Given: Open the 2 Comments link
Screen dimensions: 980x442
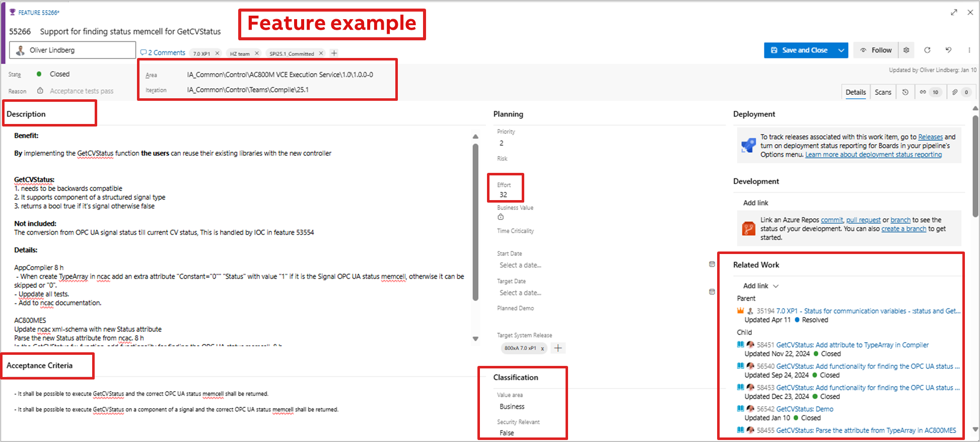Looking at the screenshot, I should 163,52.
